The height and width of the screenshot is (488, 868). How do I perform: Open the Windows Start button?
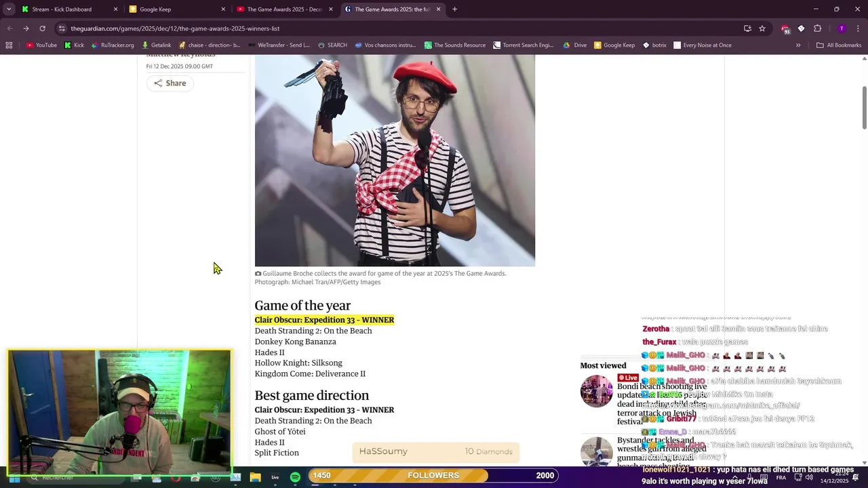[14, 478]
